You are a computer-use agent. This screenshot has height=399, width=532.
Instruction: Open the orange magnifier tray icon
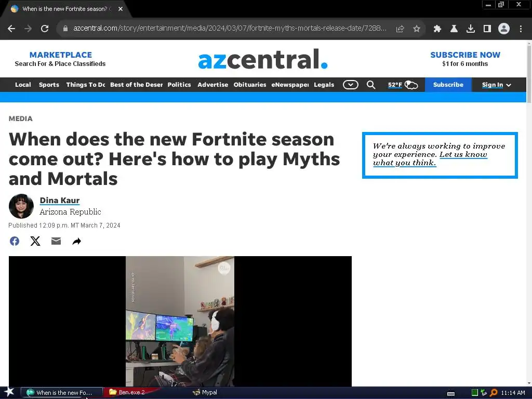pyautogui.click(x=494, y=393)
